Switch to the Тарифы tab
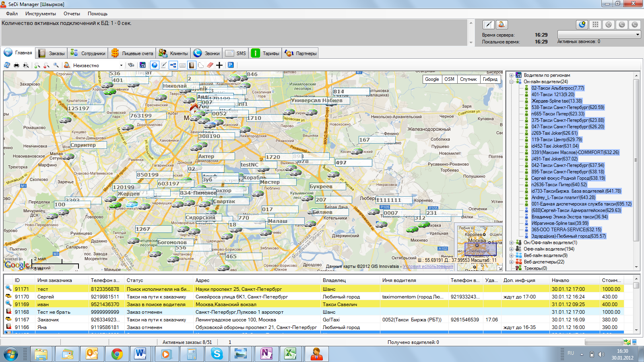 266,53
